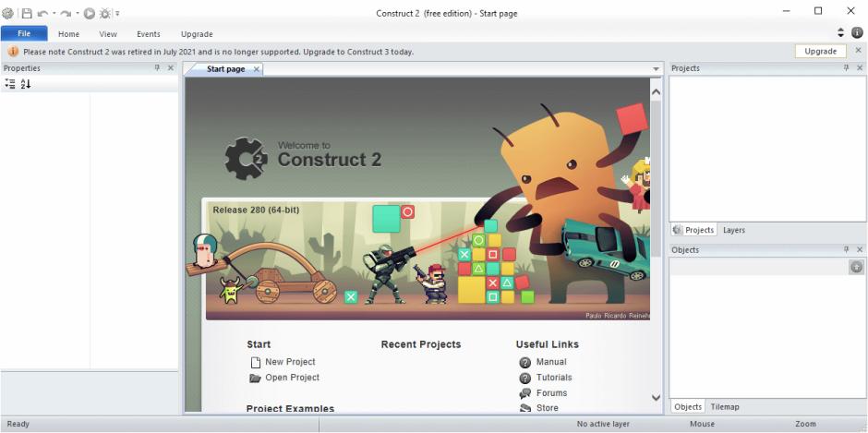
Task: Select the Objects tab at panel bottom
Action: (x=688, y=406)
